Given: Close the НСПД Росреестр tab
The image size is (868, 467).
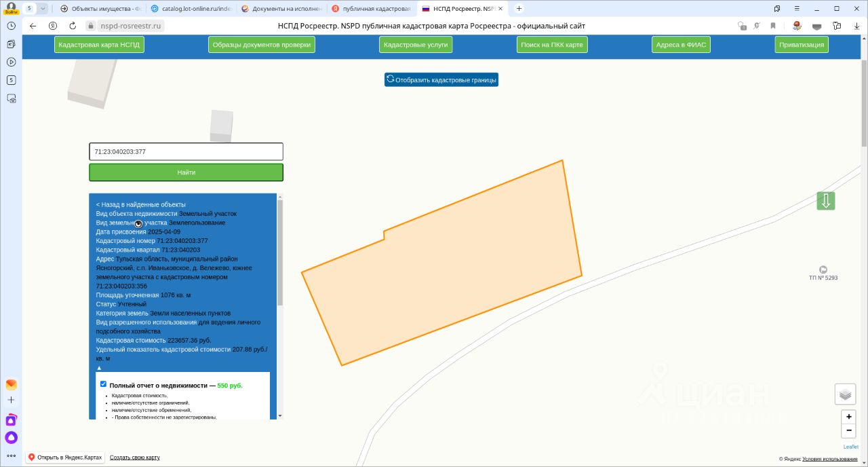Looking at the screenshot, I should point(500,9).
